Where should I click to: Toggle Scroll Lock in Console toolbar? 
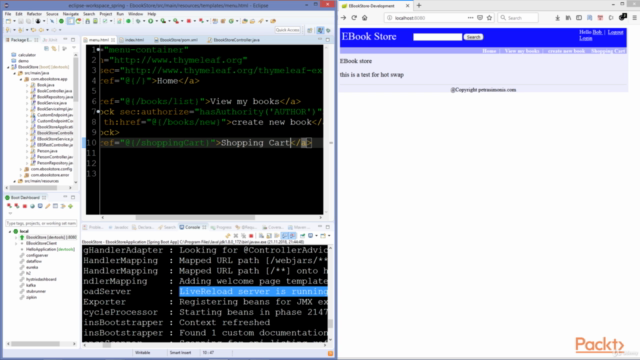(269, 236)
